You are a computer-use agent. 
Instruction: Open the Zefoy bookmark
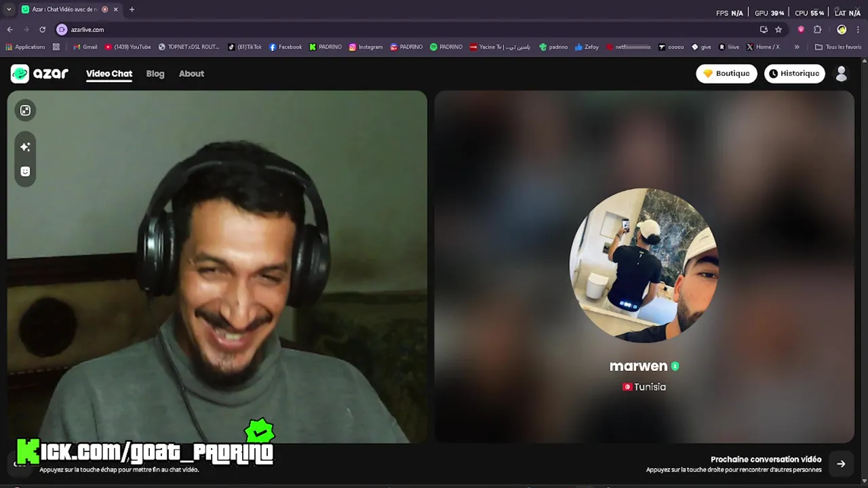pos(587,47)
